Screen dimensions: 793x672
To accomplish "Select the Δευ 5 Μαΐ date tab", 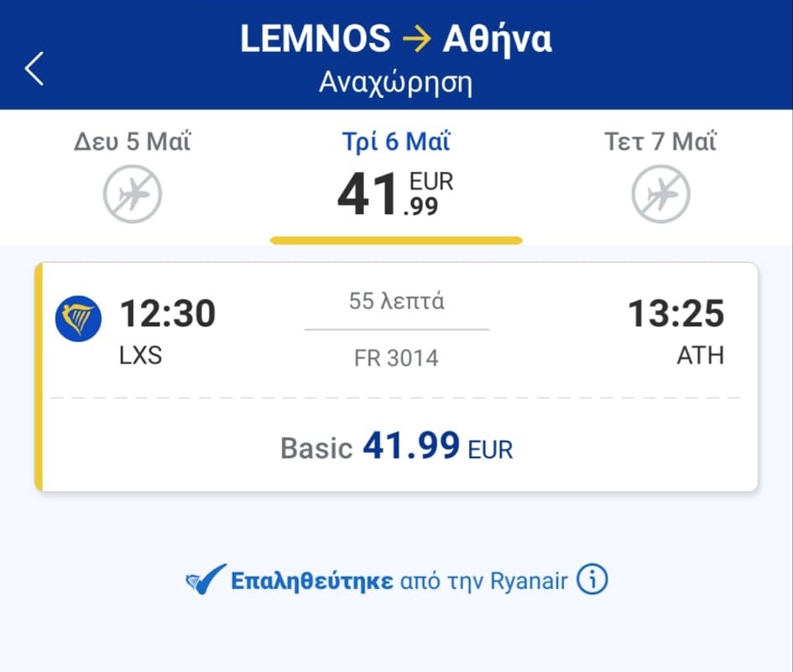I will [x=133, y=142].
